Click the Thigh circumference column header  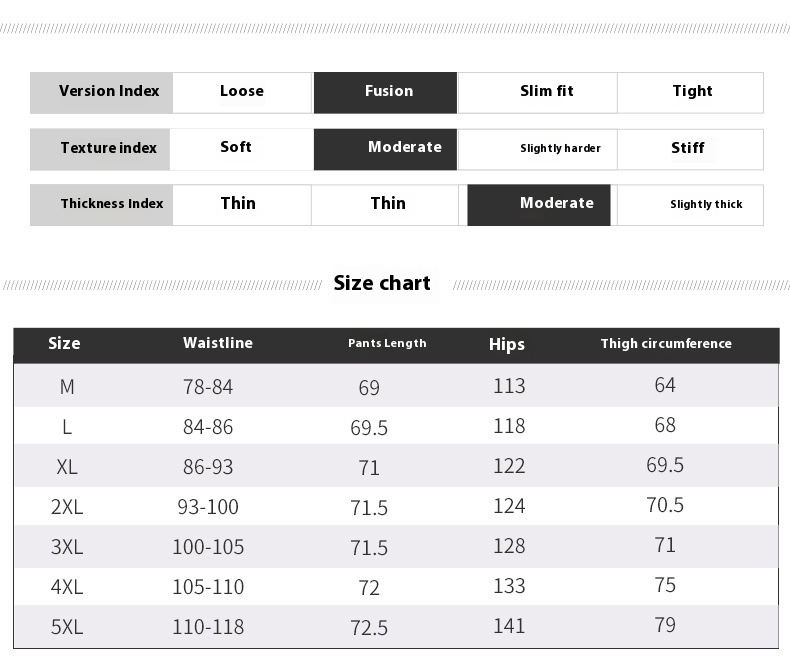(666, 344)
